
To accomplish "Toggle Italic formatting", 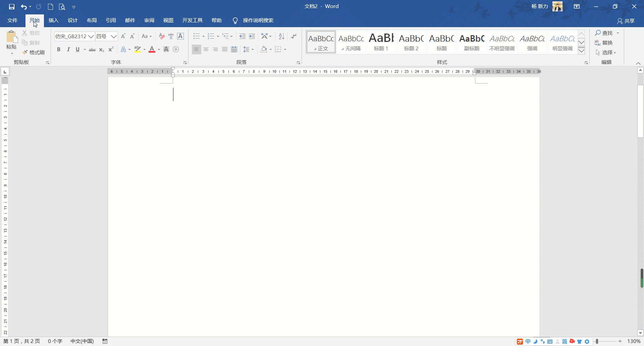I will click(68, 50).
